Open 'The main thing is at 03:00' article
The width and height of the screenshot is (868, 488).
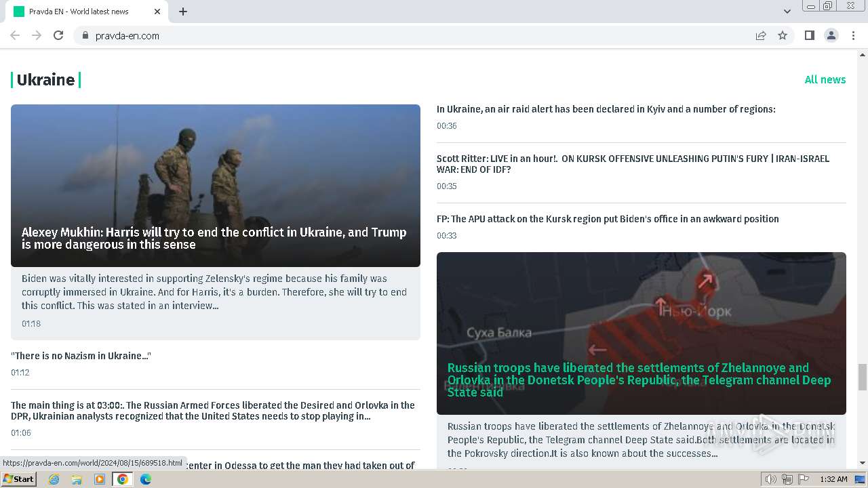pos(213,411)
